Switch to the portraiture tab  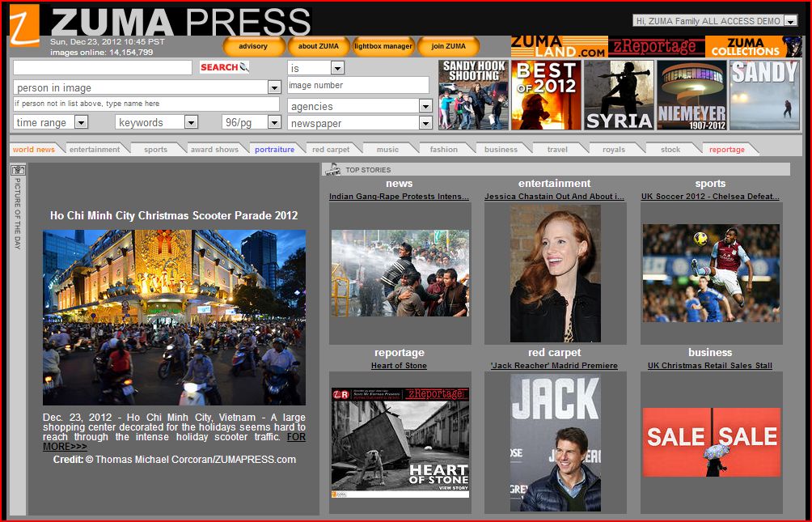tap(274, 149)
